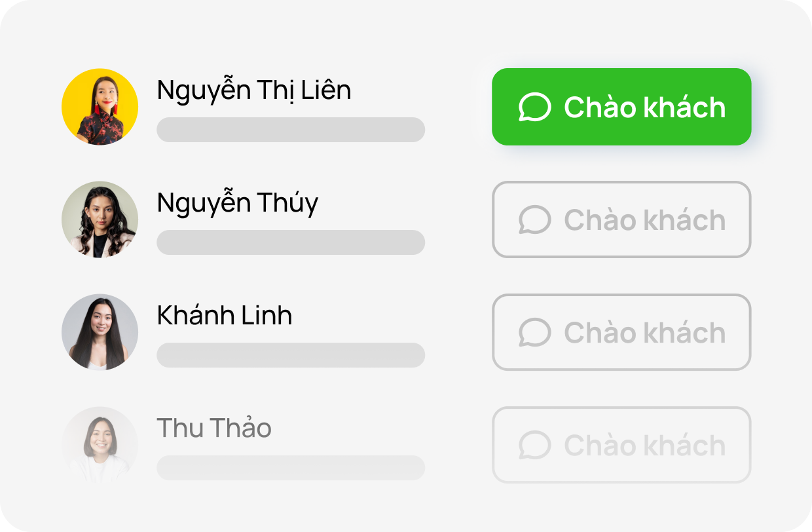
Task: Open the Thu Thảo name link
Action: (x=214, y=428)
